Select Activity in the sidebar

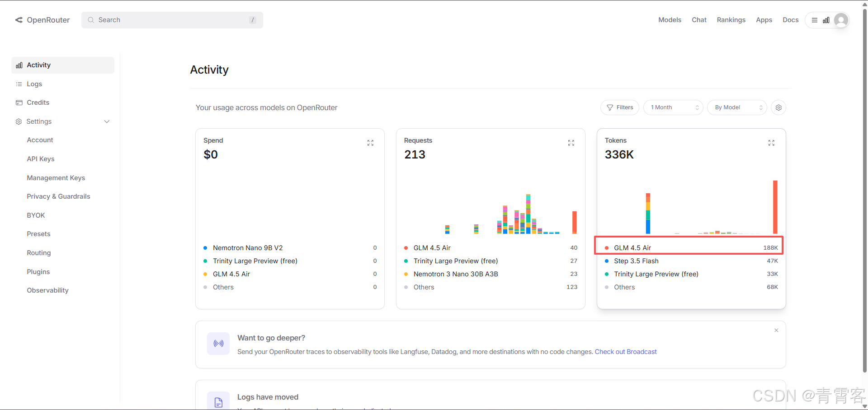point(63,65)
